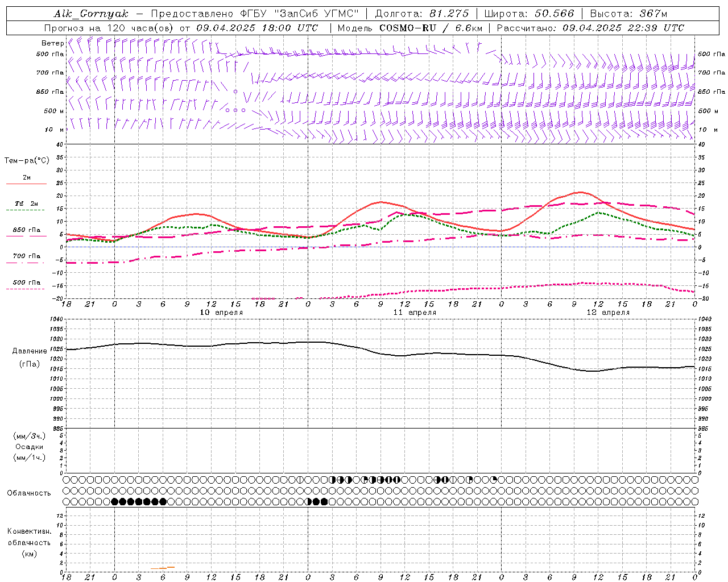Screen dimensions: 728x582
Task: Click the (мм/3ч.) precipitation unit label
Action: tap(29, 436)
